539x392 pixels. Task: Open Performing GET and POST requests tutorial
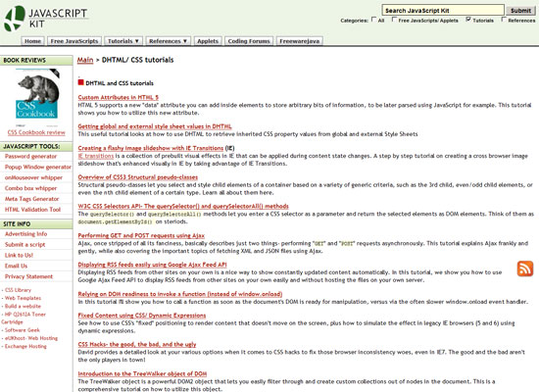[141, 235]
